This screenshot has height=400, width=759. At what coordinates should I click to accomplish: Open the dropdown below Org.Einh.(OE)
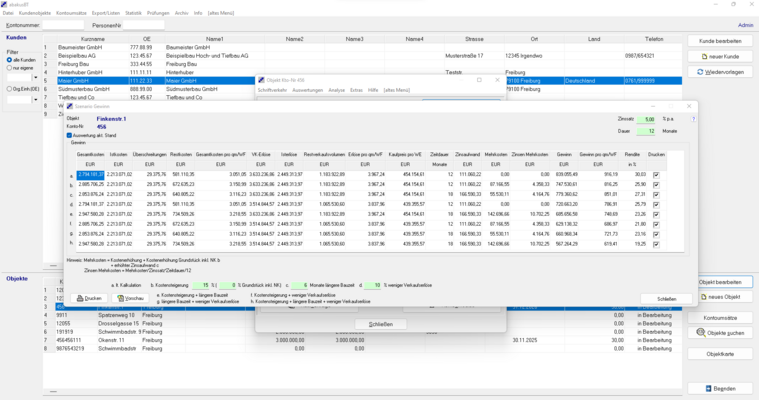(36, 99)
